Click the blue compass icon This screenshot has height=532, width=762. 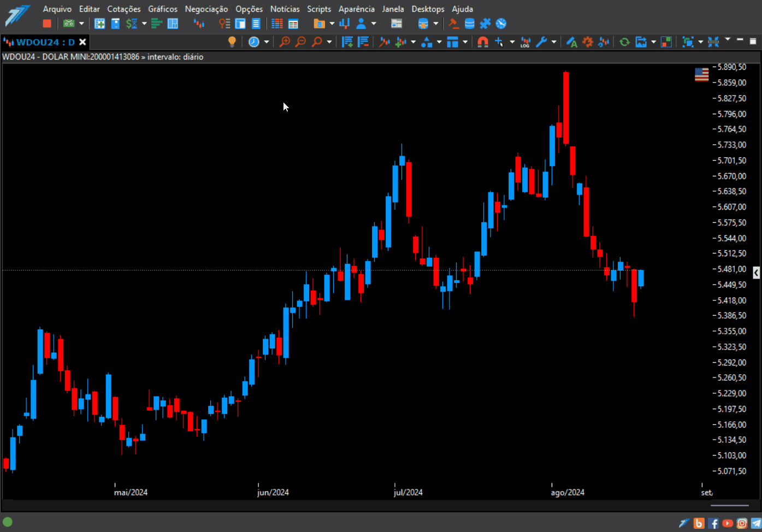[501, 23]
